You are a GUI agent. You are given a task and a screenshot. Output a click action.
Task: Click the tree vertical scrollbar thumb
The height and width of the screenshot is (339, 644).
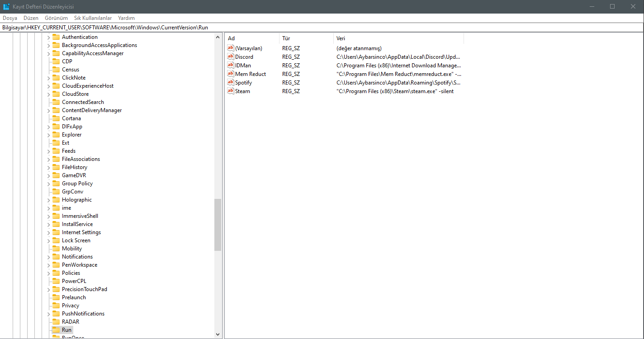(218, 225)
